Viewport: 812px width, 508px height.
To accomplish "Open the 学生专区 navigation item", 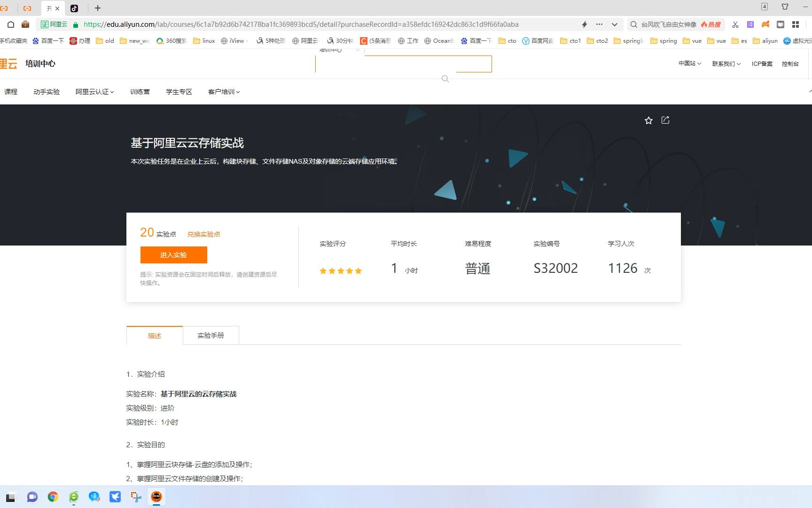I will pos(179,92).
